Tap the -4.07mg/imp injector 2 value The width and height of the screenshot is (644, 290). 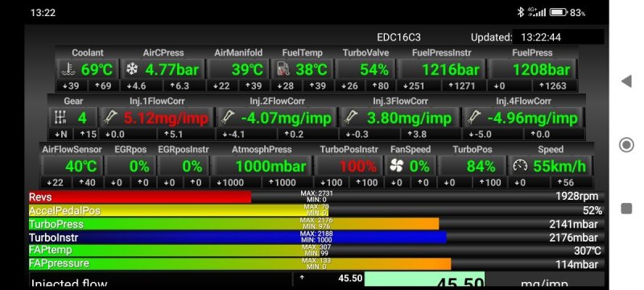tap(287, 118)
